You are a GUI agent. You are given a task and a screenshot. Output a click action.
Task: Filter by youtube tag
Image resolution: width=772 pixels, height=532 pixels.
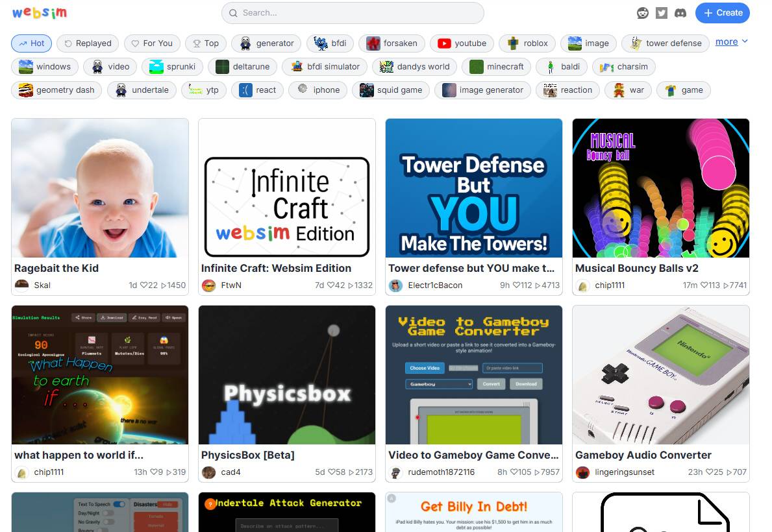point(462,43)
